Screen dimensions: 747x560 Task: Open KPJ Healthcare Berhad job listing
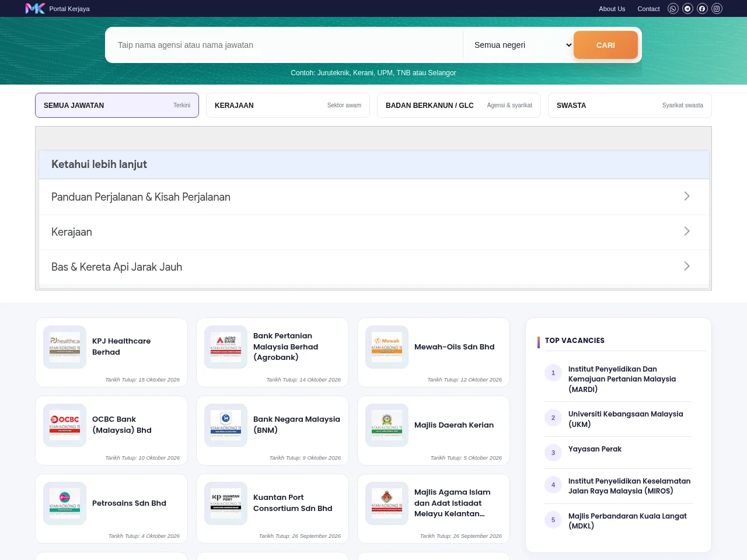coord(121,346)
